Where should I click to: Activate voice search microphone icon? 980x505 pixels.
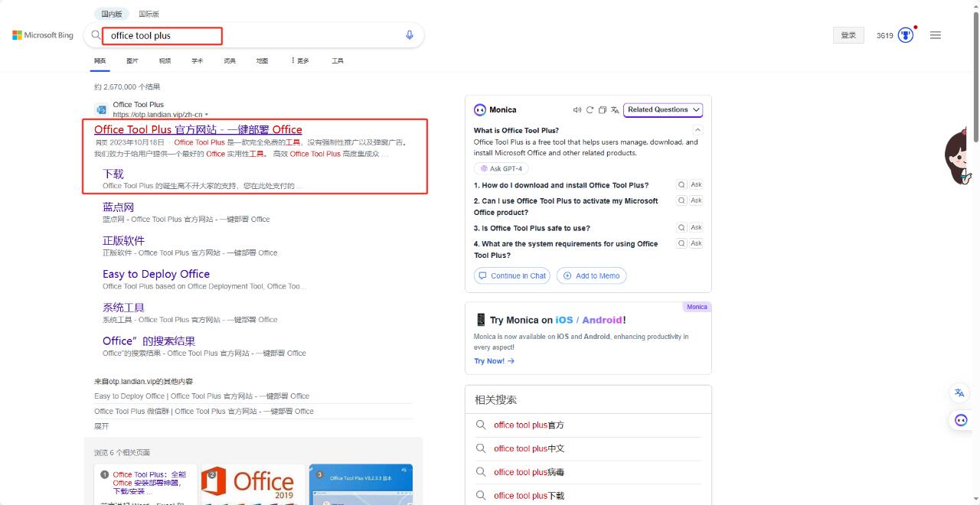[410, 35]
